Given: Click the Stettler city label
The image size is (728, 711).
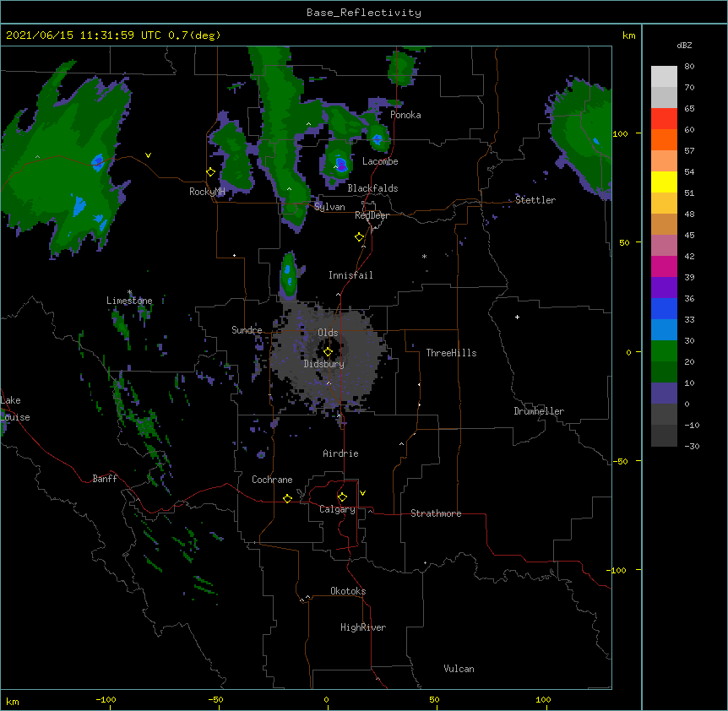Looking at the screenshot, I should (535, 200).
